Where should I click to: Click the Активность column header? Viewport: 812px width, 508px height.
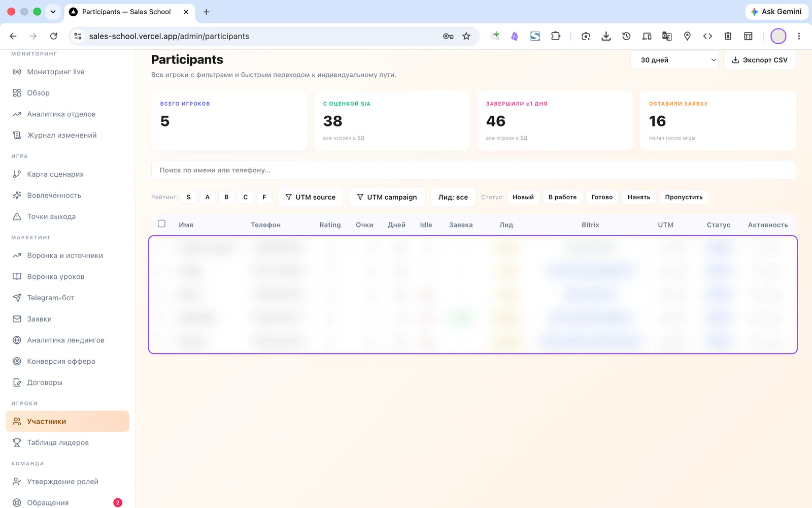pyautogui.click(x=768, y=225)
